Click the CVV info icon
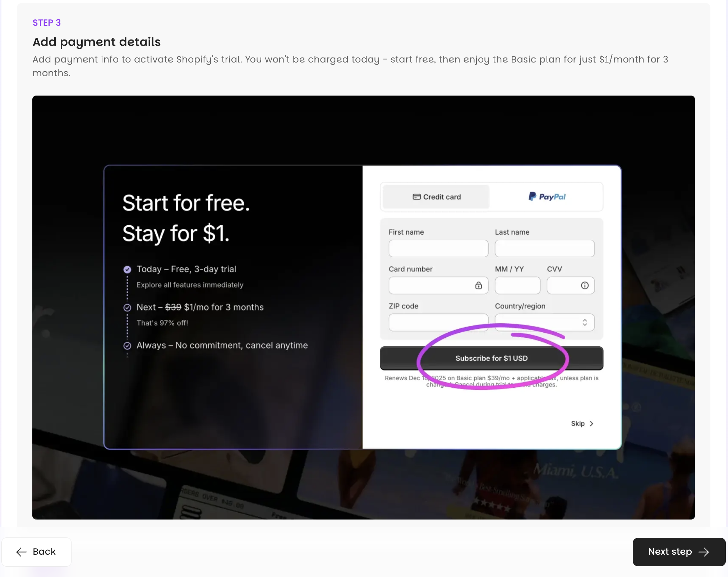This screenshot has height=577, width=728. [x=585, y=285]
